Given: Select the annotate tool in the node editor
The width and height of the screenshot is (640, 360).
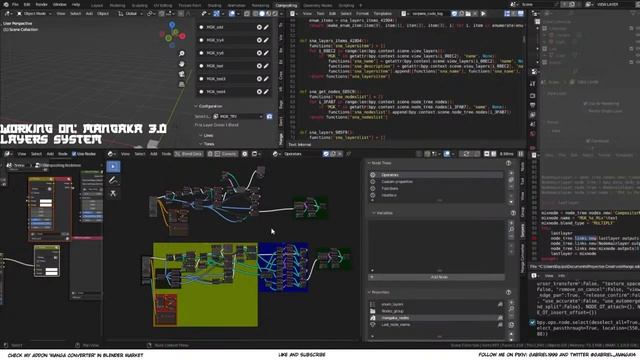Looking at the screenshot, I should [x=113, y=180].
